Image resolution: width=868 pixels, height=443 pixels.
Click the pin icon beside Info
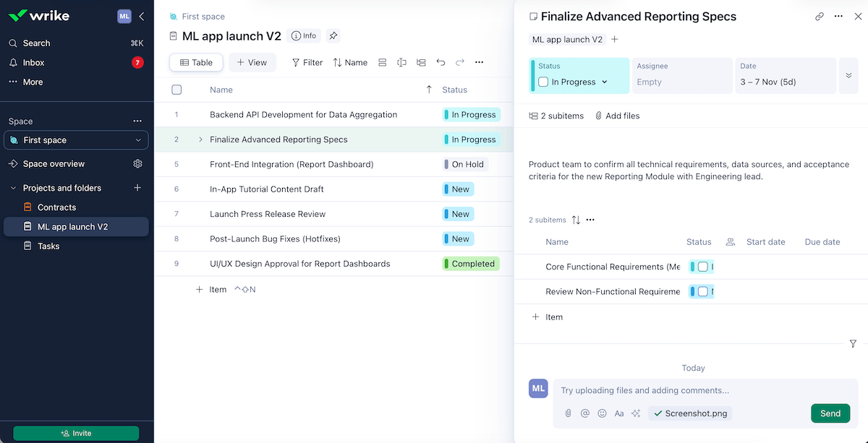pos(333,35)
